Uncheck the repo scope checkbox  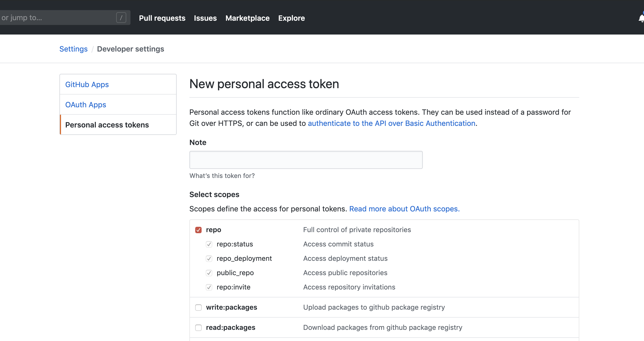(x=198, y=230)
